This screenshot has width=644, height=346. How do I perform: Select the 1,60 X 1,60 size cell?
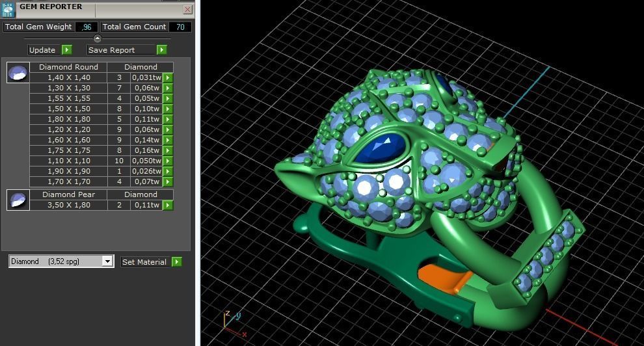point(68,140)
